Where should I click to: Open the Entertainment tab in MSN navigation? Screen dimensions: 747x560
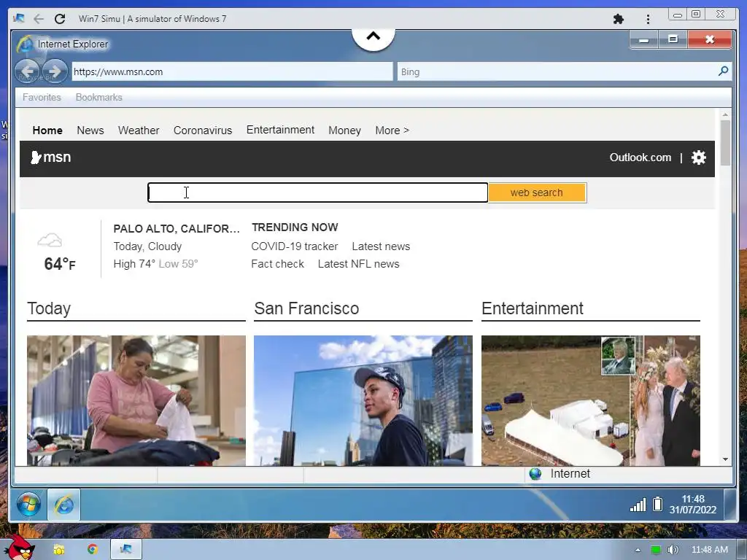click(280, 130)
